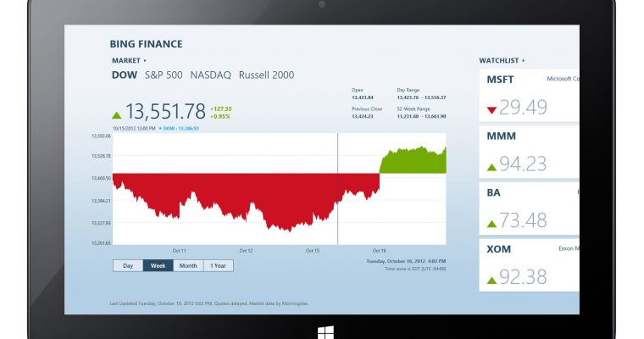
Task: Click the green up arrow beside 13,551.78
Action: [117, 115]
